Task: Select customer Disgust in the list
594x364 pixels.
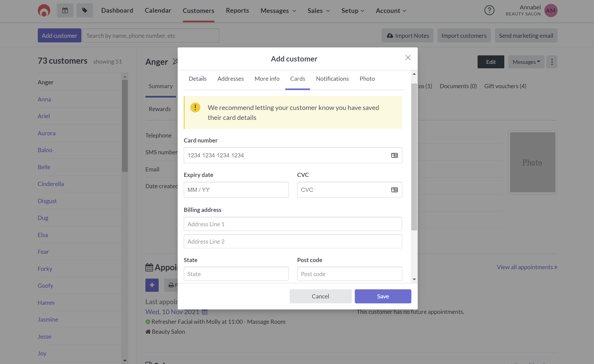Action: [47, 201]
